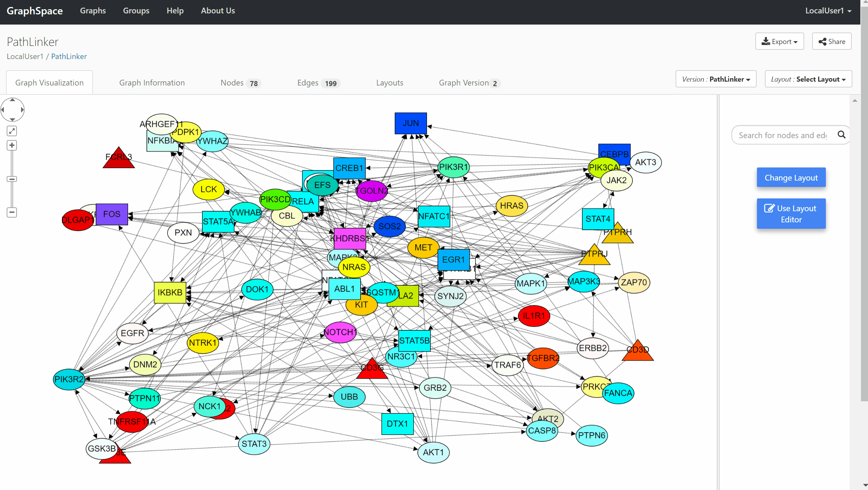Select the STAT3 node
This screenshot has height=490, width=868.
[x=254, y=444]
